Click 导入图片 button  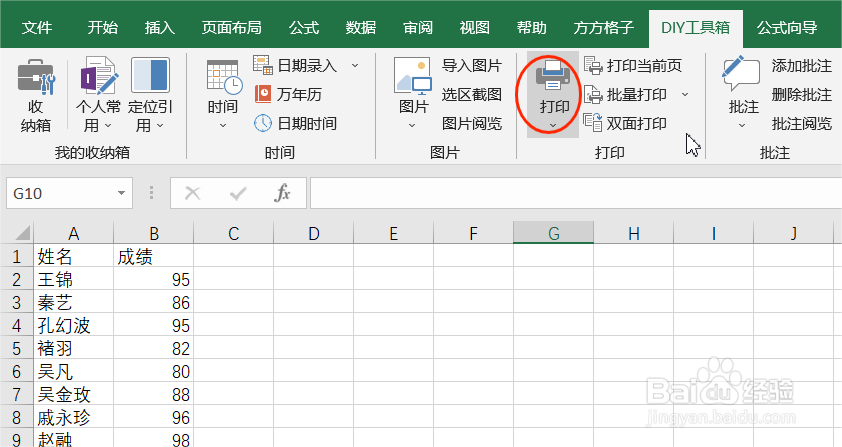[x=471, y=66]
